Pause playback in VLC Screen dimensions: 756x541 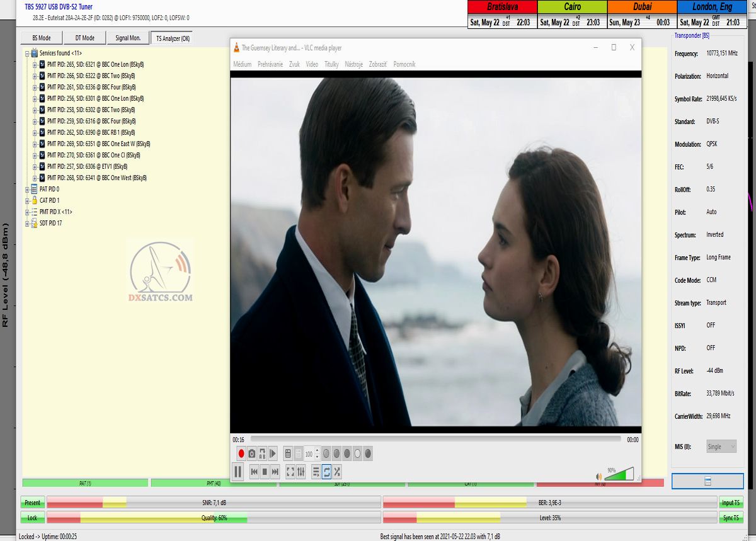coord(238,471)
